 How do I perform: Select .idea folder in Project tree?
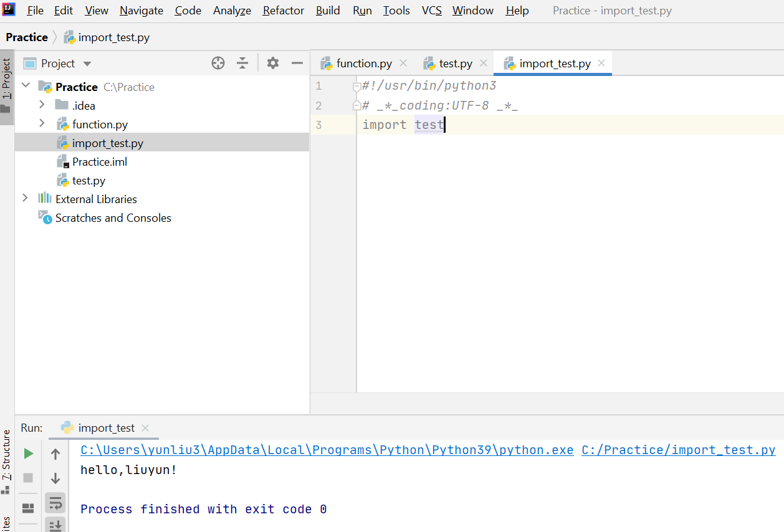(84, 106)
